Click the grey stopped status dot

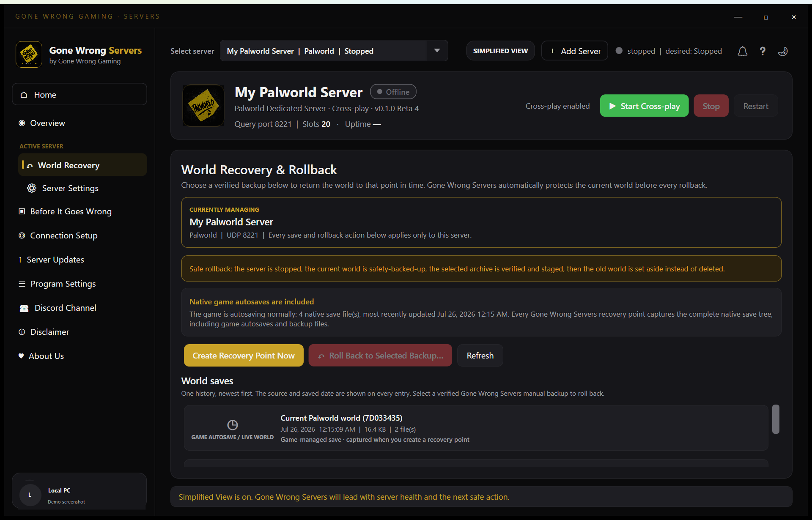tap(619, 51)
